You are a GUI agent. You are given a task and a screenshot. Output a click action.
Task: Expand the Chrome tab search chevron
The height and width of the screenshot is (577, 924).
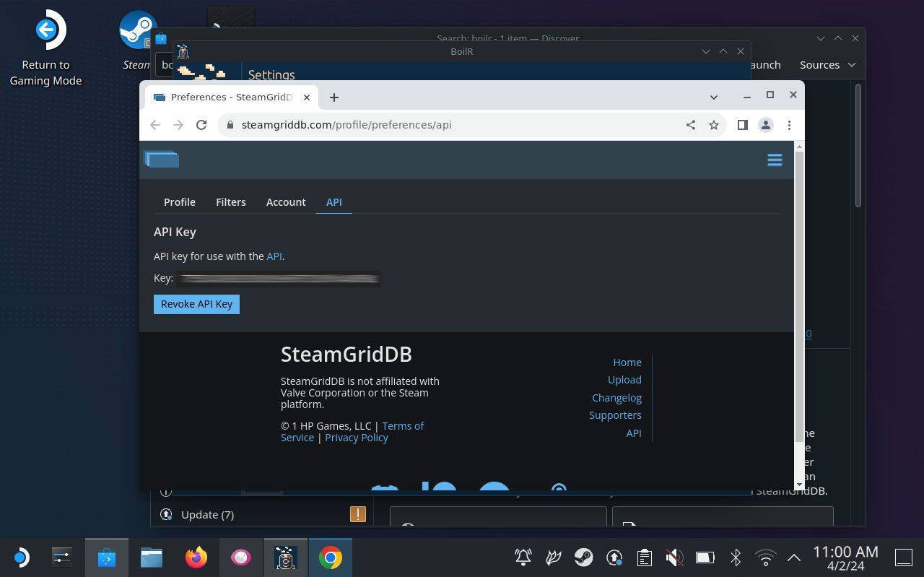tap(713, 97)
